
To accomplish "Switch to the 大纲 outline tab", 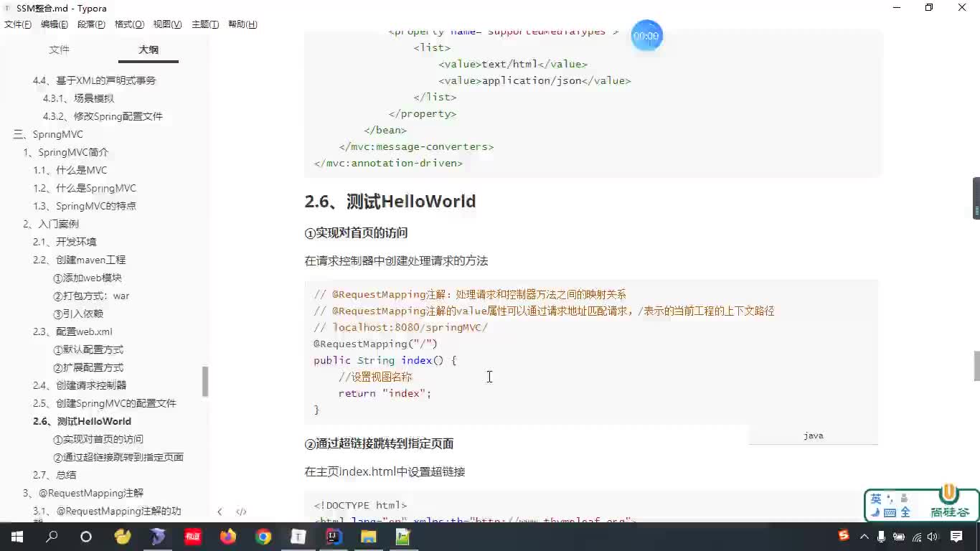I will click(x=149, y=50).
